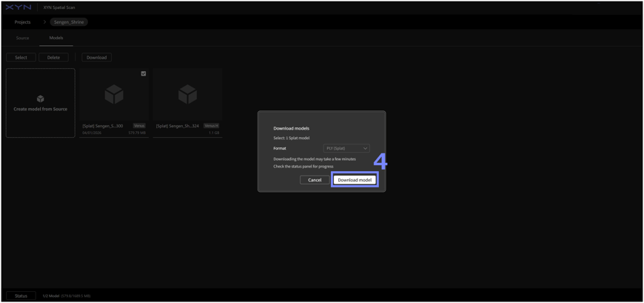
Task: Click the cube icon on Sengen_S...300 model
Action: click(114, 94)
